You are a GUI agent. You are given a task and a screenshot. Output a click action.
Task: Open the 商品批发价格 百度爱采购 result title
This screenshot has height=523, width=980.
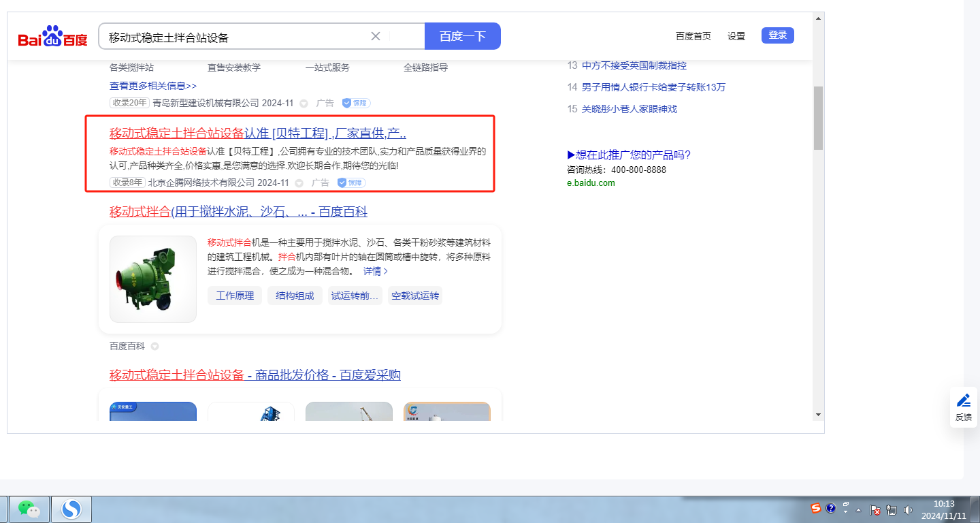click(x=255, y=375)
